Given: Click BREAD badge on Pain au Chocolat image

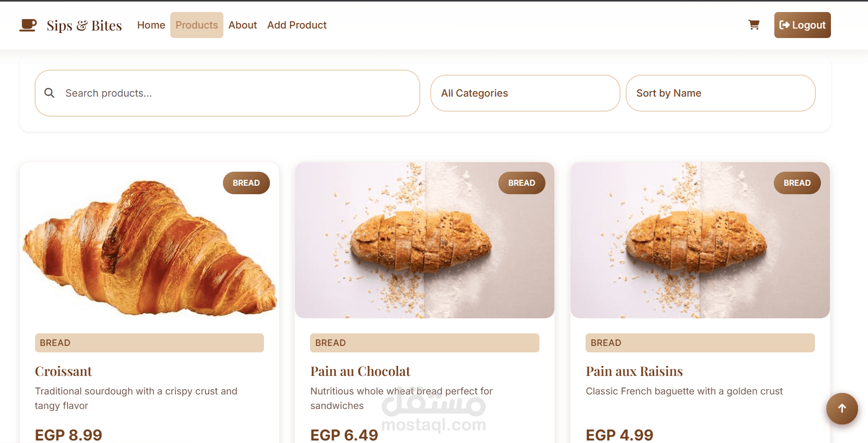Looking at the screenshot, I should (521, 183).
